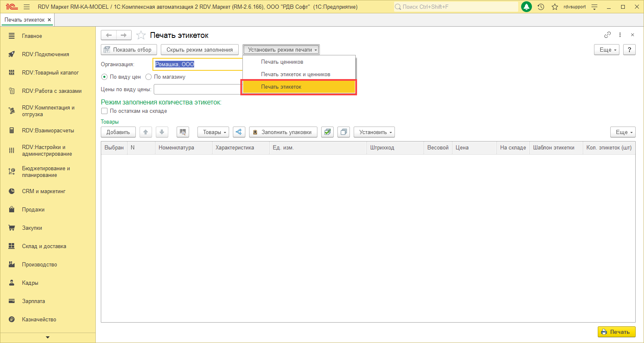Open the top Еще menu beside help button
The width and height of the screenshot is (644, 343).
[x=607, y=50]
